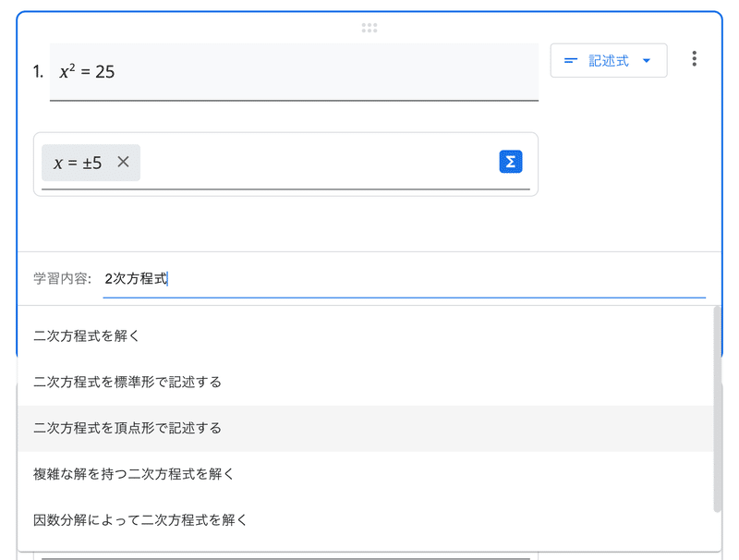
Task: Click the 学習内容 text field with 2次方程式
Action: [404, 279]
